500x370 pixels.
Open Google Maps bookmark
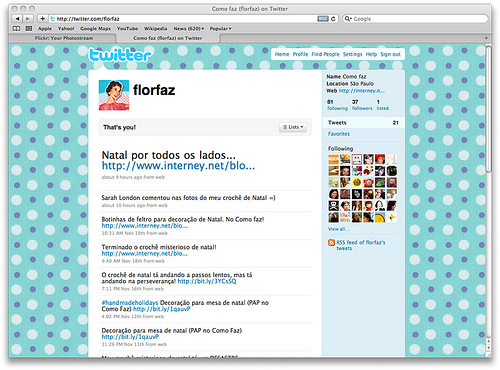point(95,29)
